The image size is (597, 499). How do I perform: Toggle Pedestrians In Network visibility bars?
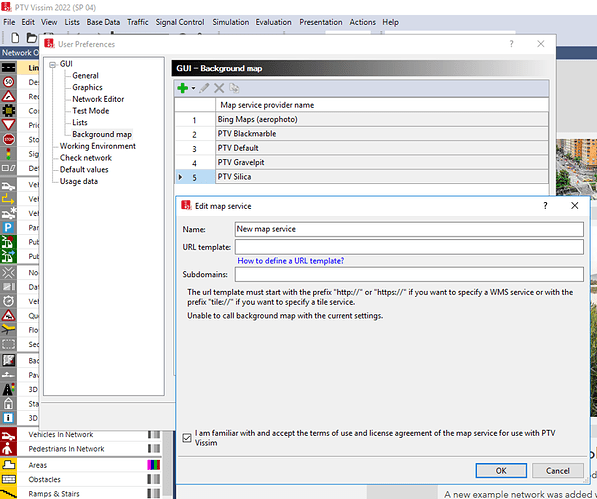tap(154, 449)
